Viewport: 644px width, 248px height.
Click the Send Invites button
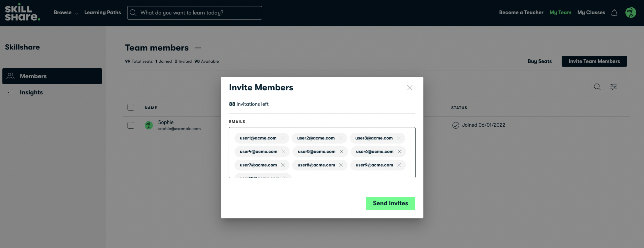[390, 203]
